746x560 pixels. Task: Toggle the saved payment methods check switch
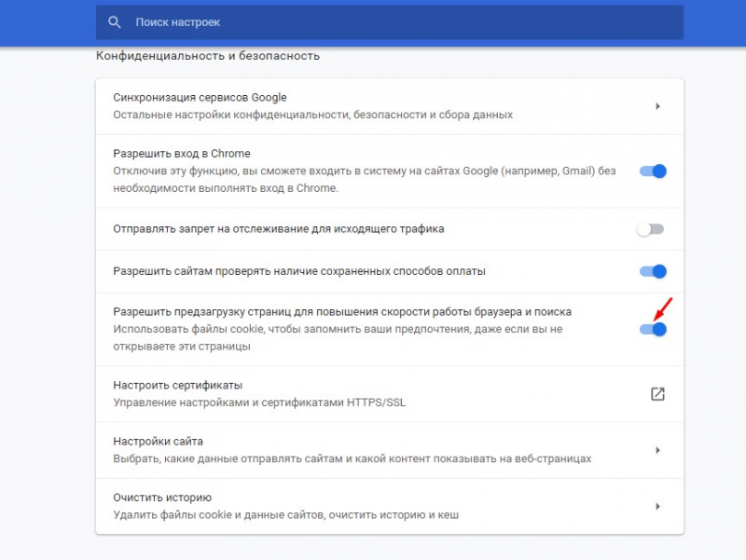[653, 271]
